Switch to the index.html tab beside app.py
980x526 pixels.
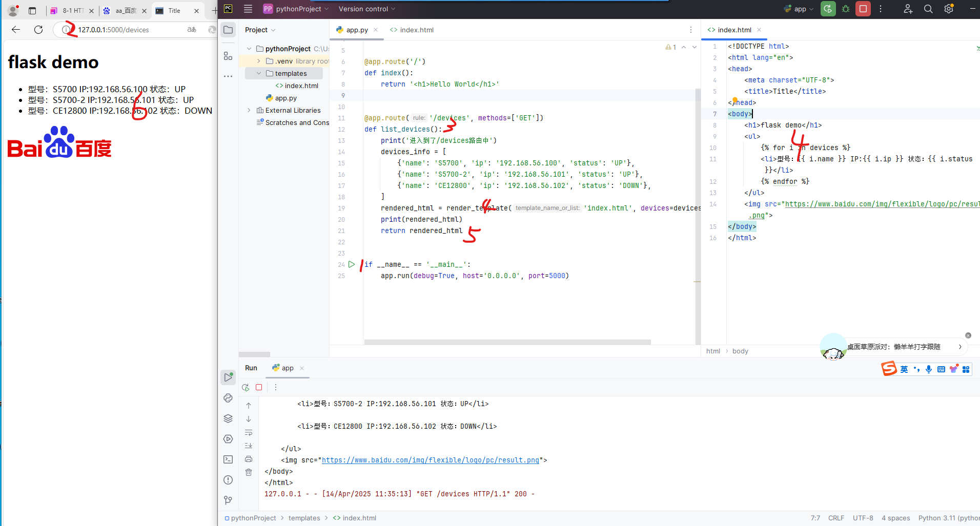(x=412, y=30)
